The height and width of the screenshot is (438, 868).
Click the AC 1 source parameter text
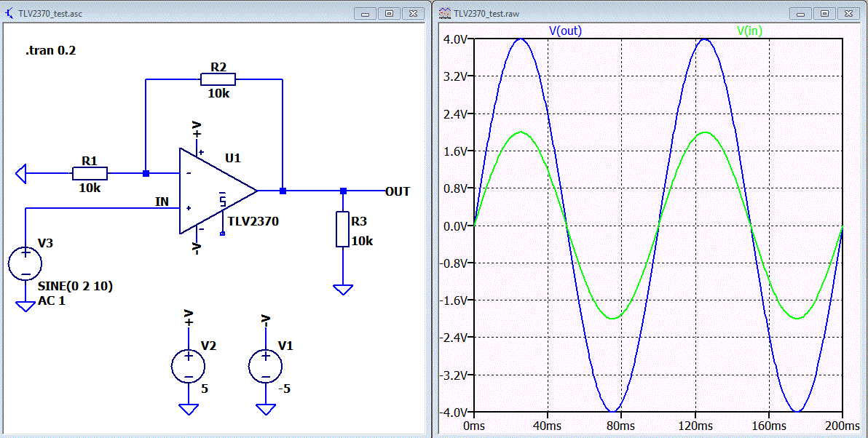tap(52, 300)
